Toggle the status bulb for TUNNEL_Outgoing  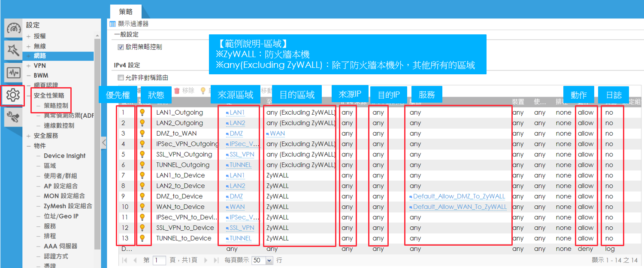click(142, 165)
